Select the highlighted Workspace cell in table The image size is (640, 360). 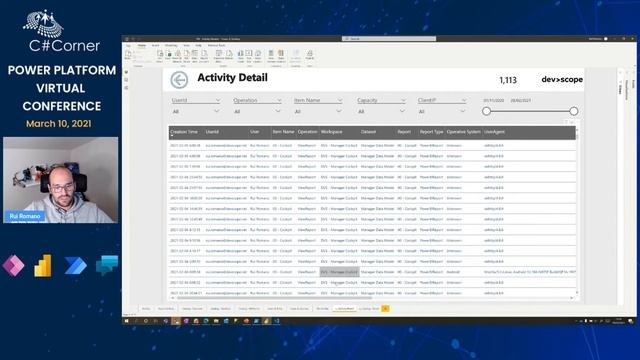click(339, 272)
